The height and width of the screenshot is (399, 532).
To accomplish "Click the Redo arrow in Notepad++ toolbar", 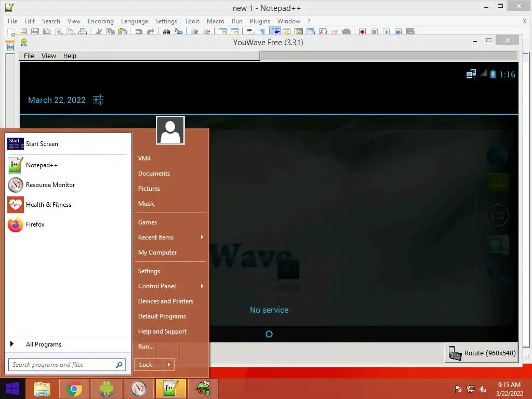I will [x=150, y=32].
